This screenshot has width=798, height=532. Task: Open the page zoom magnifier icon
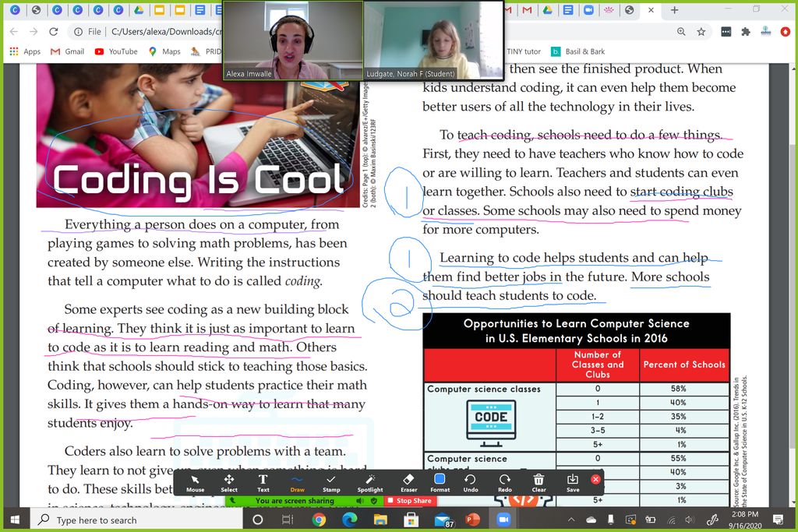[x=681, y=31]
